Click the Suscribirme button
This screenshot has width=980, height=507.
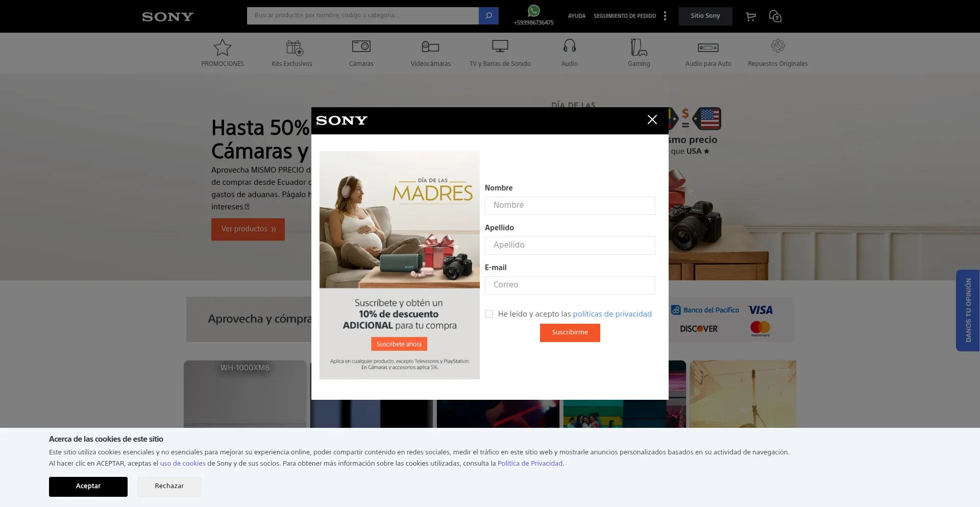[570, 332]
